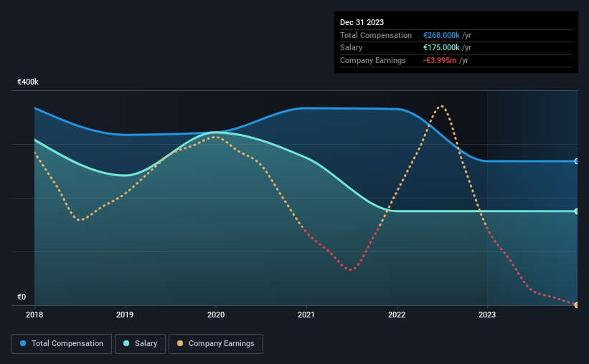Click the Salary tooltip row label

click(352, 48)
